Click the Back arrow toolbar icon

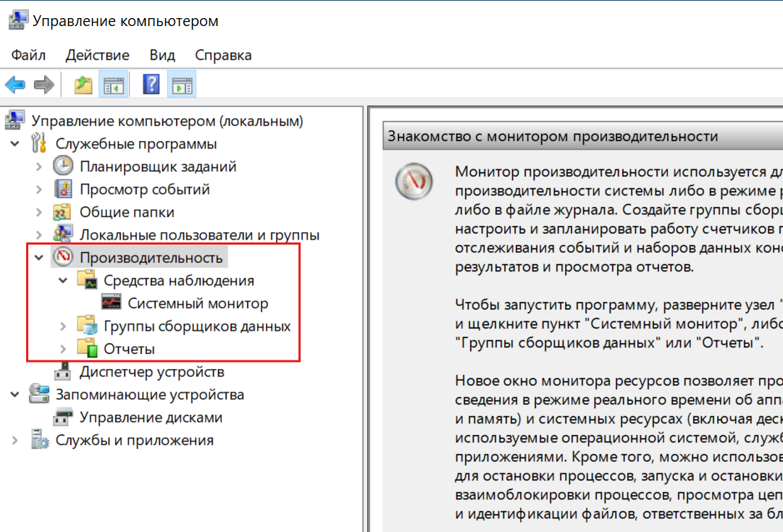click(x=15, y=85)
